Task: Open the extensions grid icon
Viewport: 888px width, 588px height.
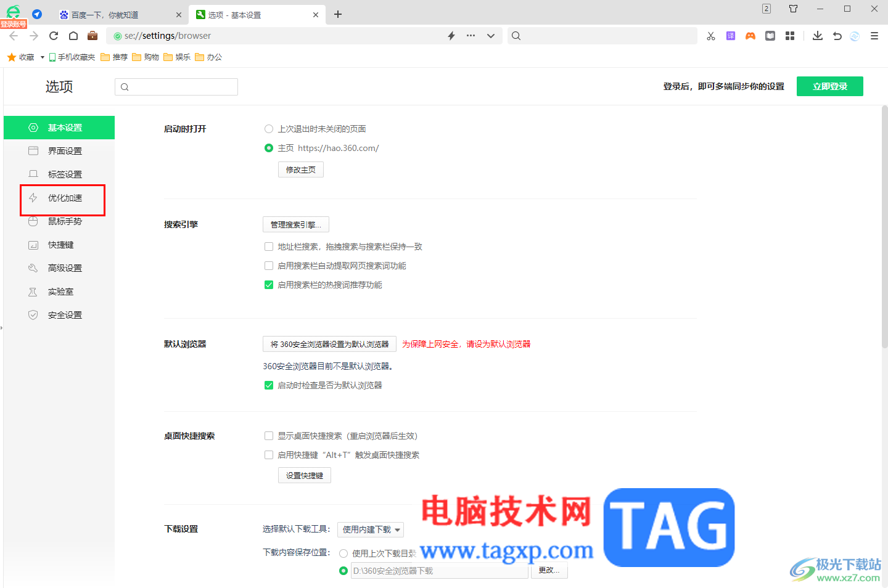Action: point(790,36)
